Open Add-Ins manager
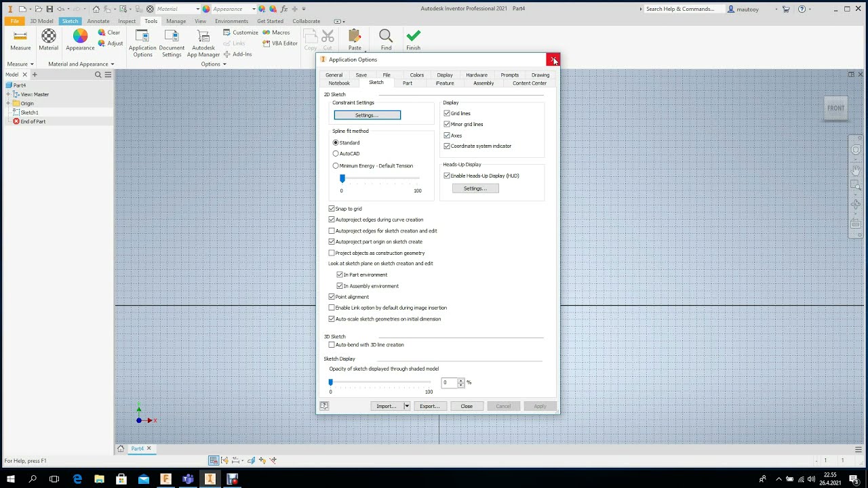This screenshot has width=868, height=488. (237, 54)
